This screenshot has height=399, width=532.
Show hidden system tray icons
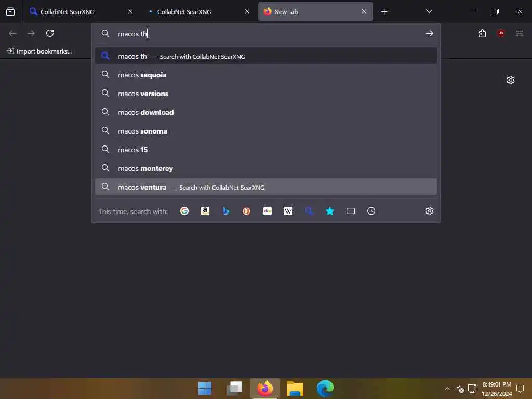(447, 389)
